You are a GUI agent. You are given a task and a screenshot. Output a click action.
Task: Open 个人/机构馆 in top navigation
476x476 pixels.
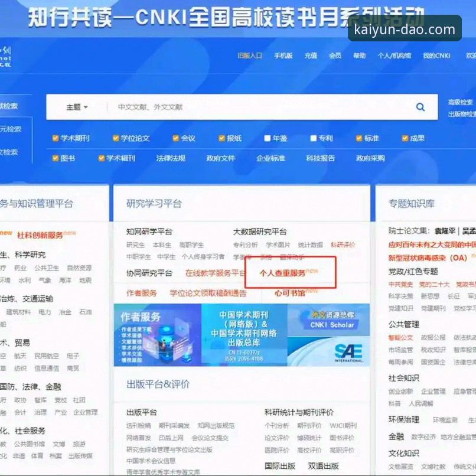[394, 56]
